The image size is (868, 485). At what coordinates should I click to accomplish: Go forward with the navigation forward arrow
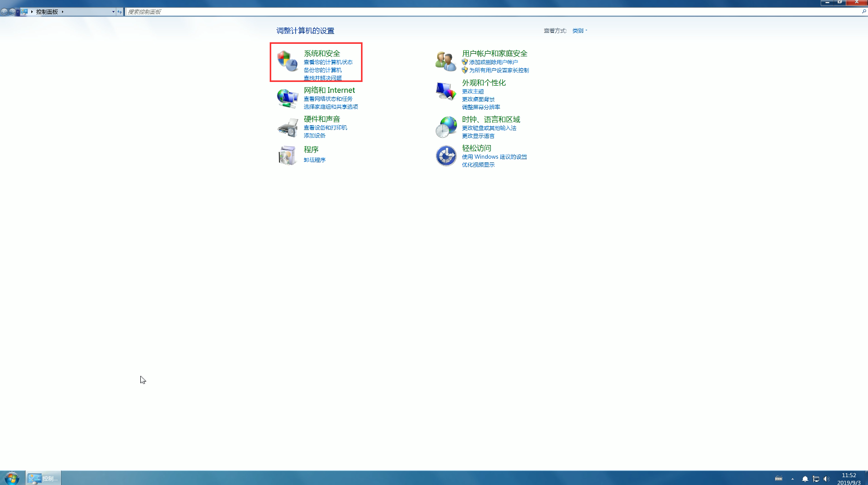pos(13,11)
